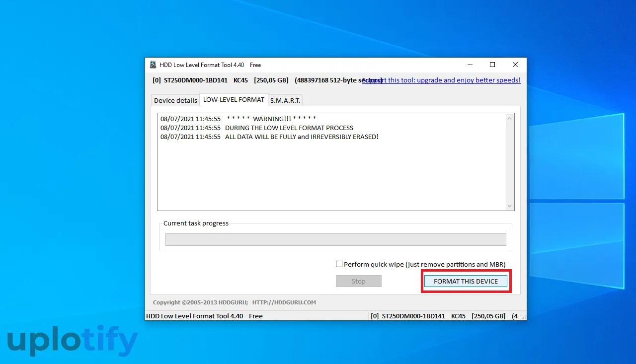636x364 pixels.
Task: Close the HDD Low Level Format Tool window
Action: pos(515,65)
